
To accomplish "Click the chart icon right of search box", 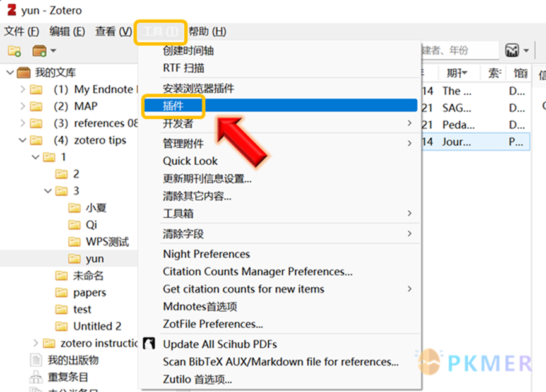I will click(x=512, y=50).
